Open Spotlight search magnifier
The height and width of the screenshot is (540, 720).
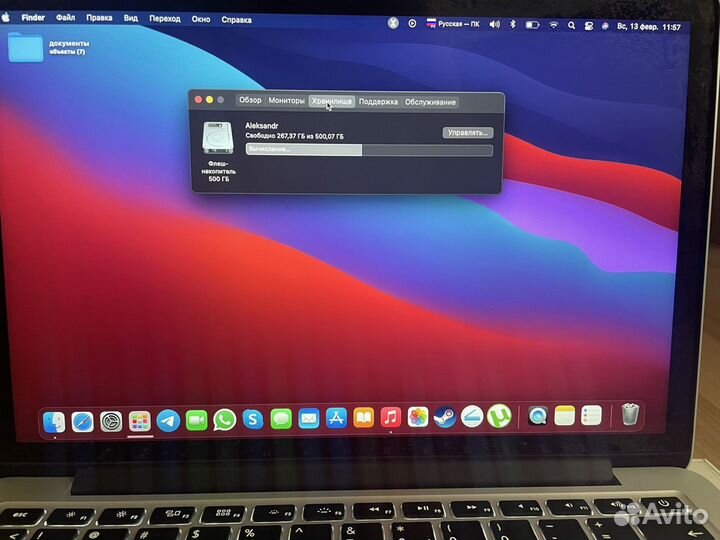click(x=571, y=26)
